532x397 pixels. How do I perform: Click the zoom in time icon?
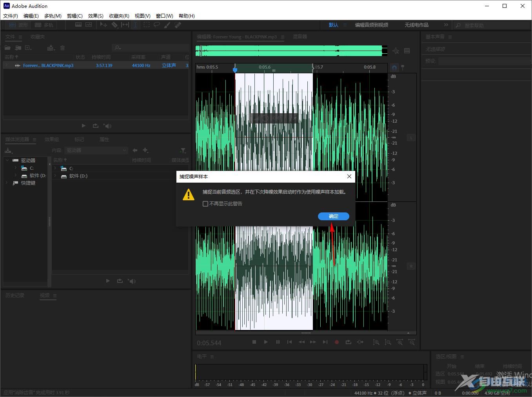[x=399, y=342]
